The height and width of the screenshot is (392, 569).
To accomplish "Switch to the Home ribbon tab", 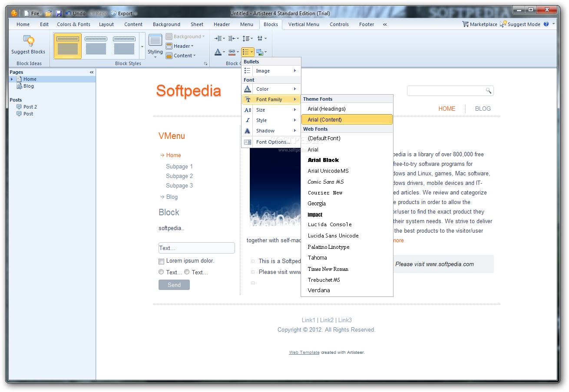I will tap(23, 24).
